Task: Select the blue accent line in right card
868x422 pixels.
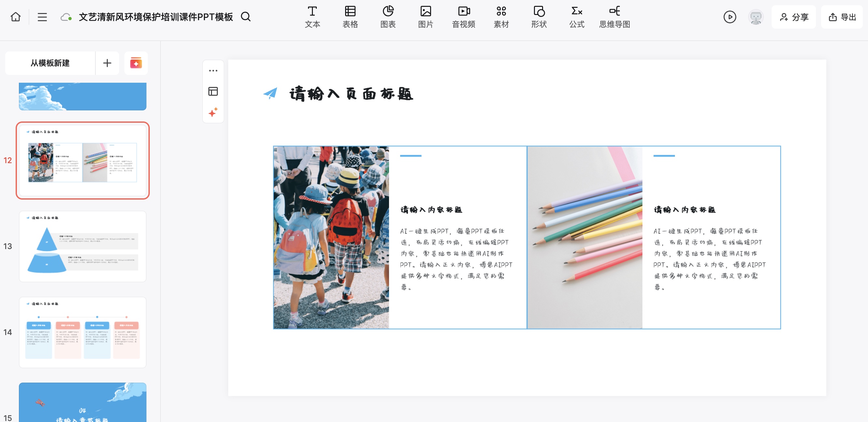Action: [664, 156]
